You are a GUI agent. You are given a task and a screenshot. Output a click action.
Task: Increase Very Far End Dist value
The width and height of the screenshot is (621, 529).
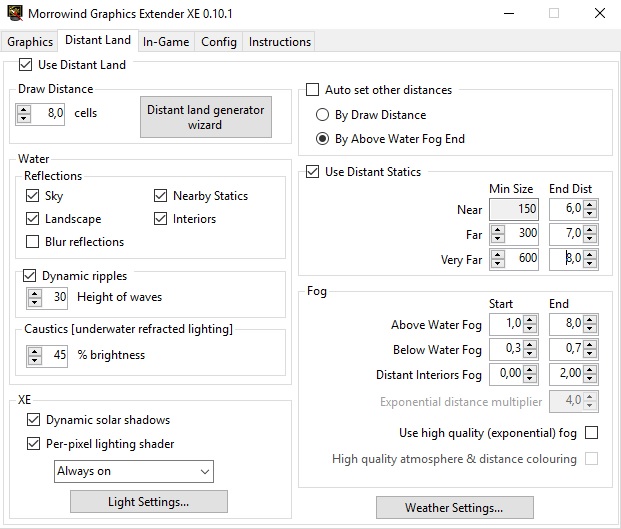coord(590,255)
